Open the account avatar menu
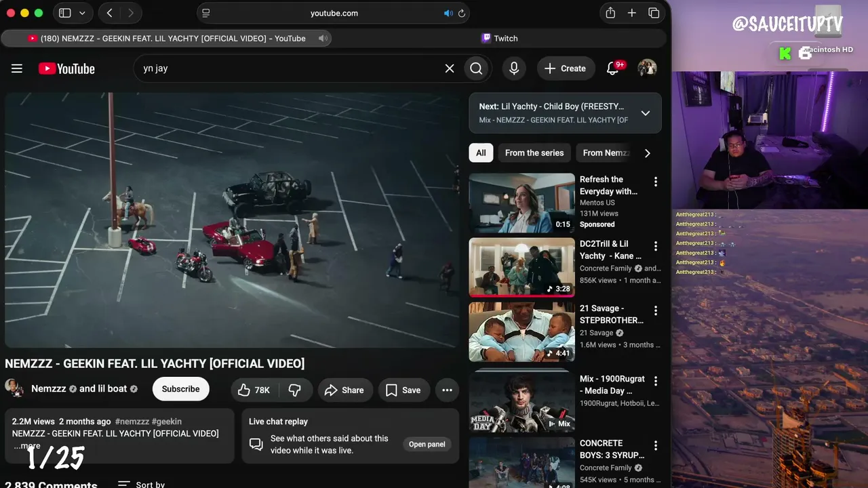This screenshot has height=488, width=868. click(x=647, y=68)
